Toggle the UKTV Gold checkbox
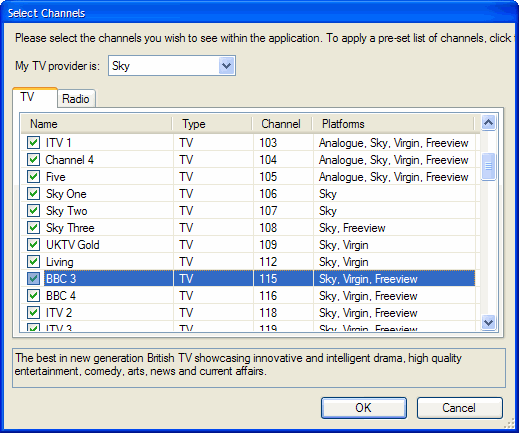The width and height of the screenshot is (519, 433). [33, 245]
